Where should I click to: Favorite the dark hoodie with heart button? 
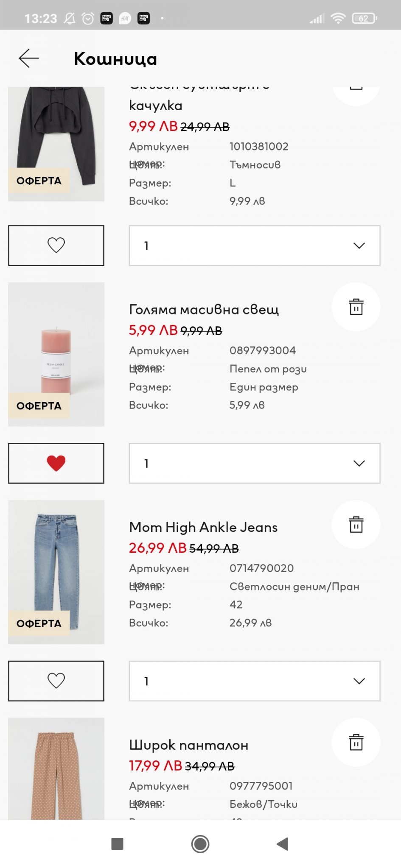(x=56, y=245)
